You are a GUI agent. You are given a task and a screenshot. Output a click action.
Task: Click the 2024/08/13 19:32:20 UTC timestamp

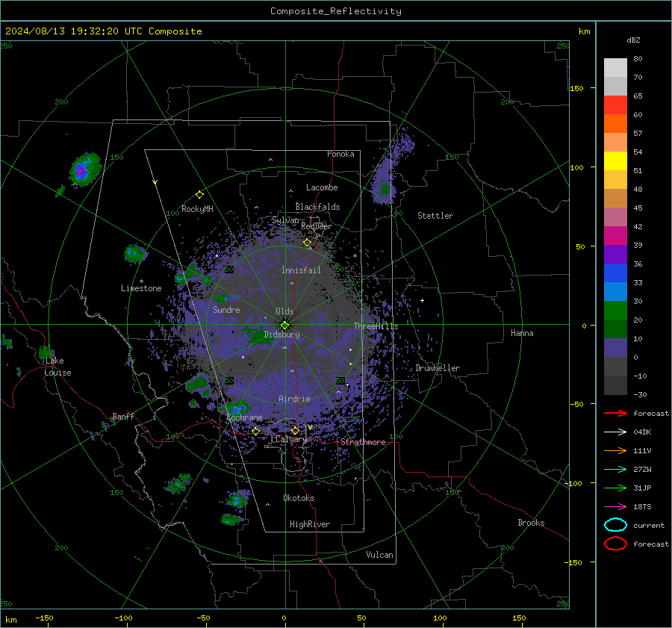point(73,31)
